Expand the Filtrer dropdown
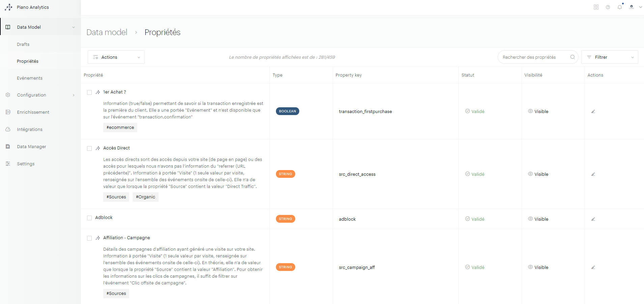 pos(610,57)
